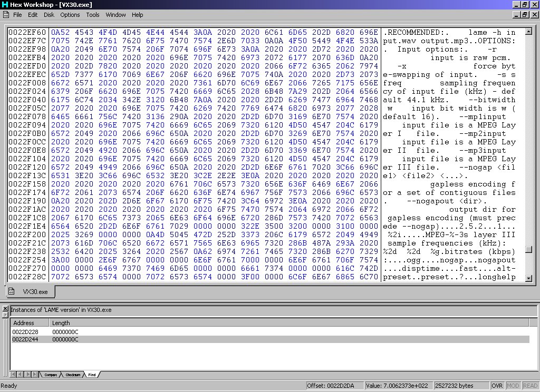Click the READ indicator in the status bar
This screenshot has height=392, width=540.
(x=530, y=386)
